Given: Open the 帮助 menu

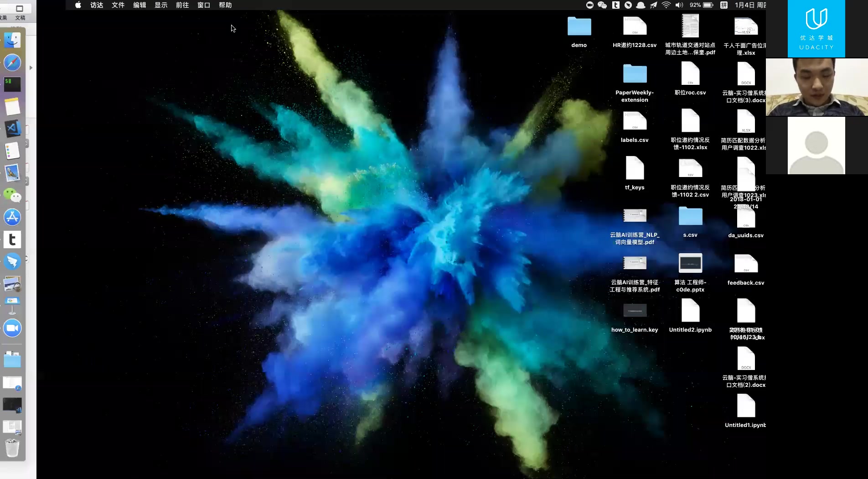Looking at the screenshot, I should pos(225,5).
